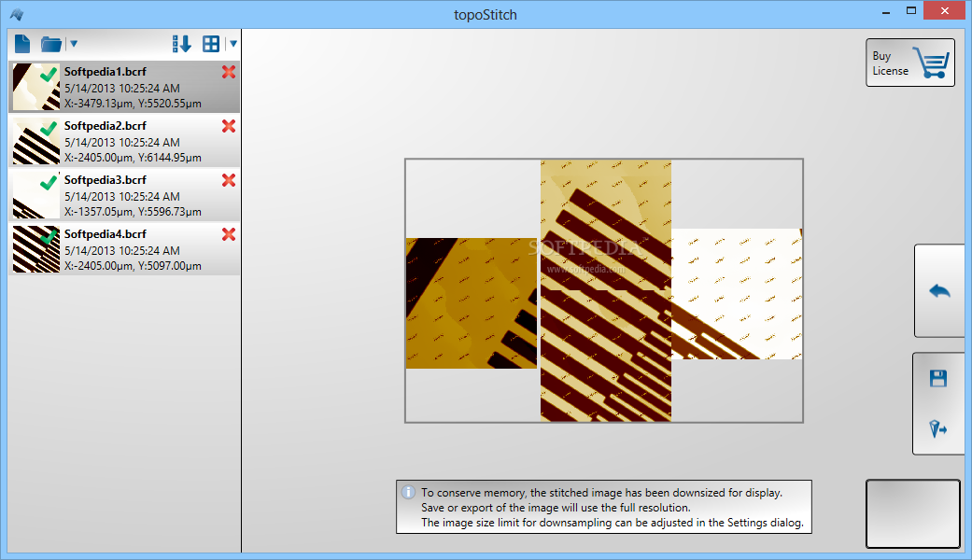Open files with the folder icon
Image resolution: width=972 pixels, height=560 pixels.
pyautogui.click(x=51, y=44)
